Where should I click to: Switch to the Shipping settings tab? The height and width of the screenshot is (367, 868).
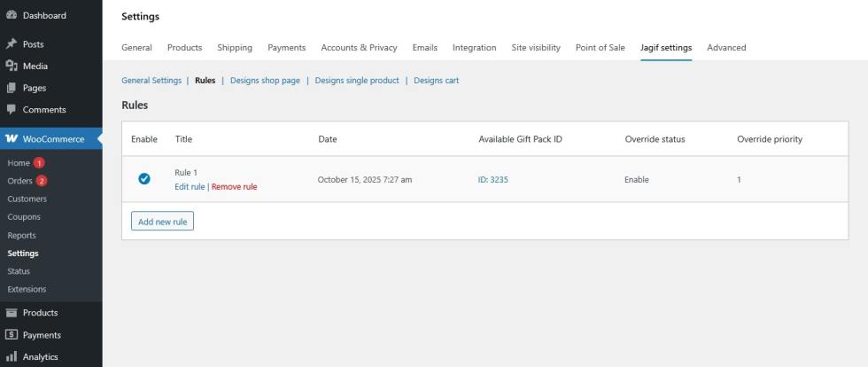pos(235,48)
